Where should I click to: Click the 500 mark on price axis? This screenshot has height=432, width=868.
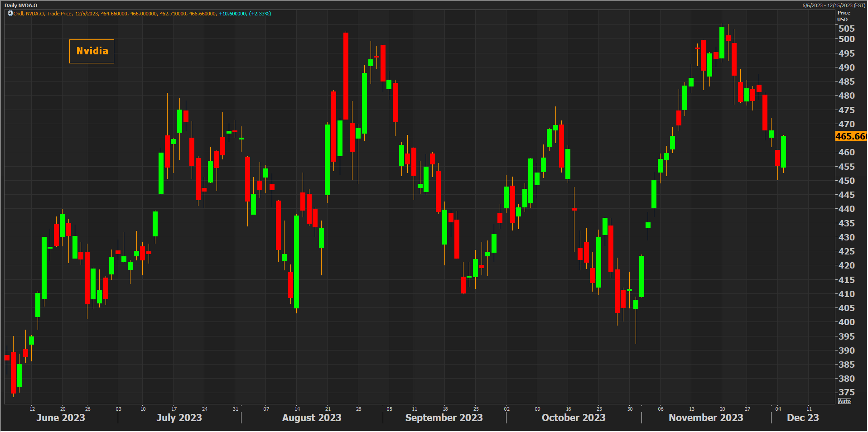click(x=846, y=39)
